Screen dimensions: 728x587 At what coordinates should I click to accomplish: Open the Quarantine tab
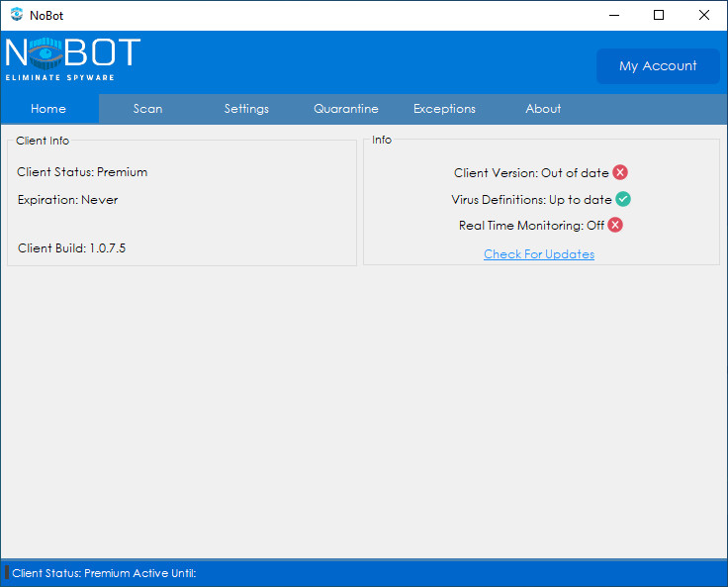click(346, 109)
